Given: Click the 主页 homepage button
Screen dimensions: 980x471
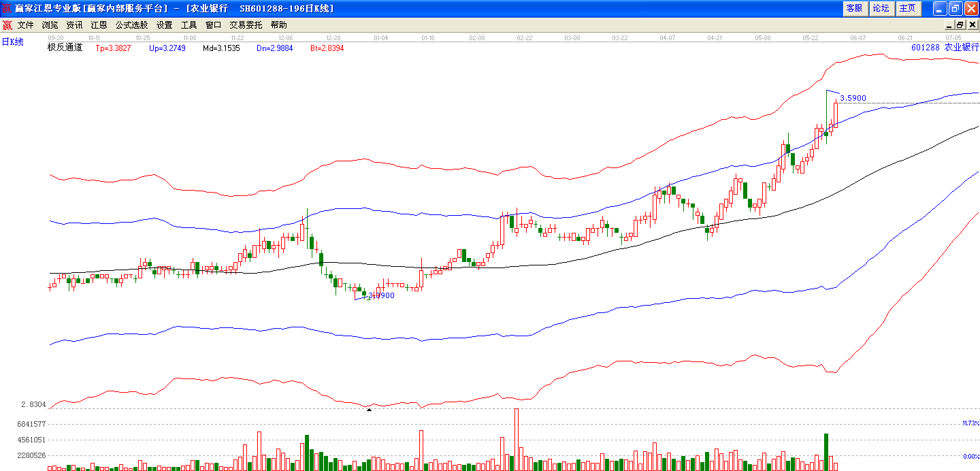Looking at the screenshot, I should pyautogui.click(x=907, y=8).
